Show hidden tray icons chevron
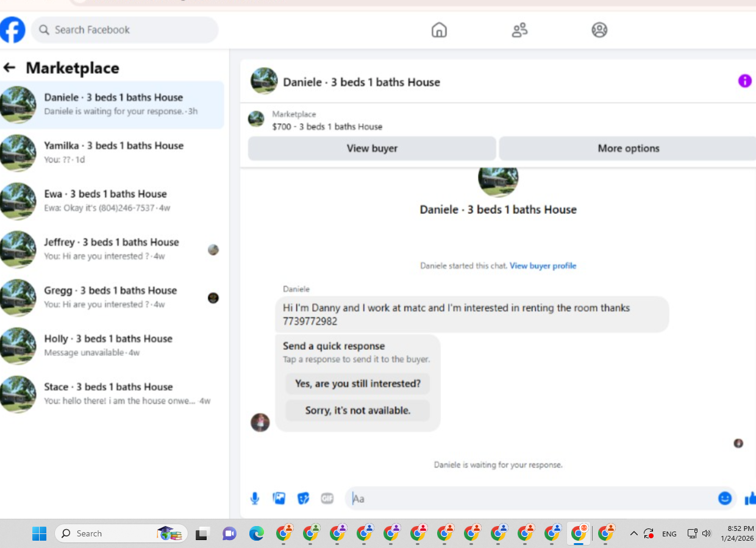The image size is (756, 548). pos(633,533)
